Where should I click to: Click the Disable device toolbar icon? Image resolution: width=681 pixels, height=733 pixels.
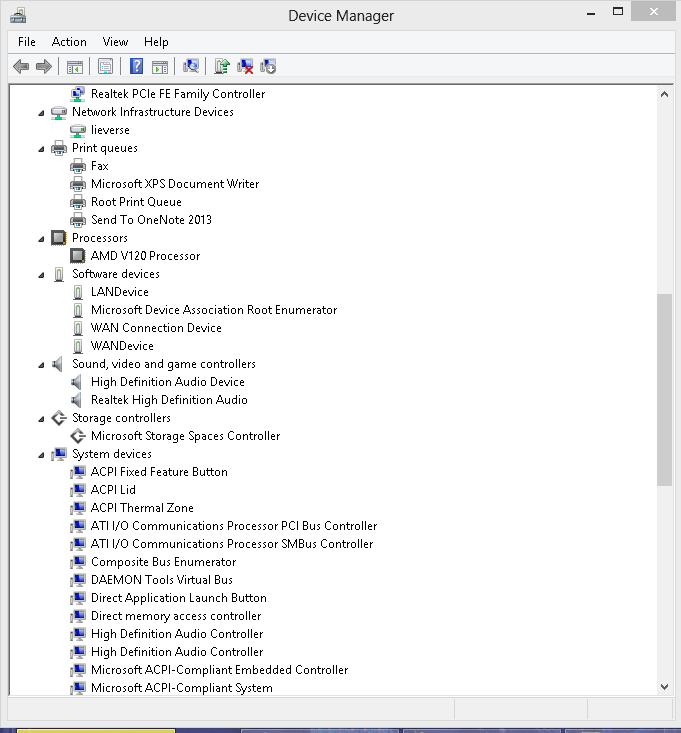[268, 66]
